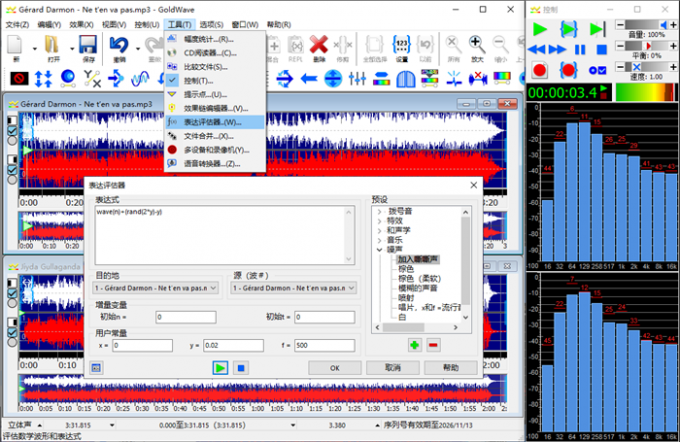Click the blue Stop button in the control window
The image size is (680, 442).
coord(602,49)
